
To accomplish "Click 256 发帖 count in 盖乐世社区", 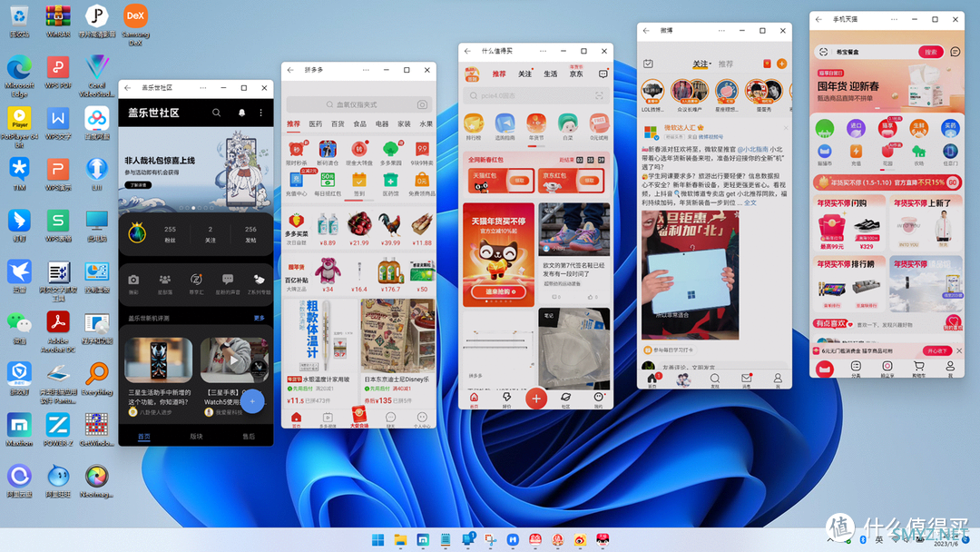I will (250, 234).
